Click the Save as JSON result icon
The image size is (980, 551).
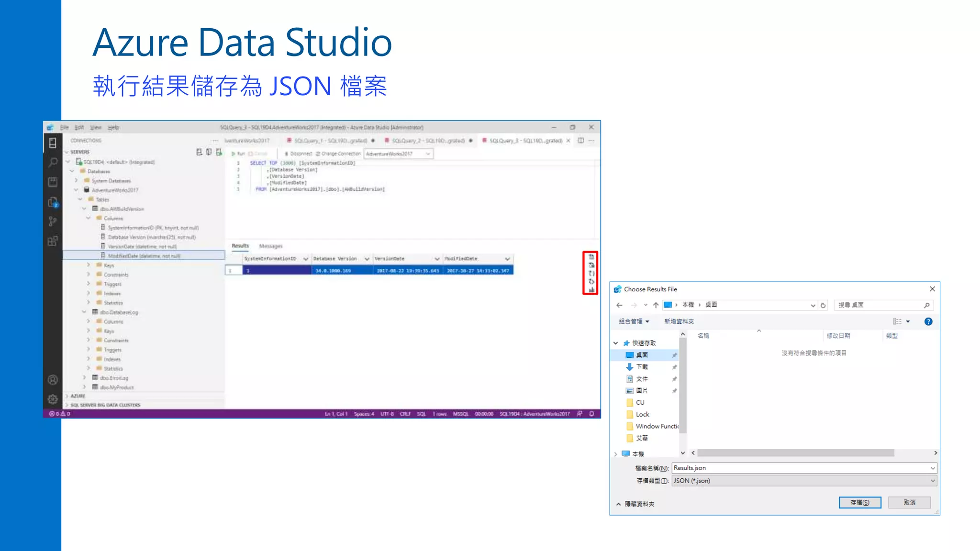[591, 273]
